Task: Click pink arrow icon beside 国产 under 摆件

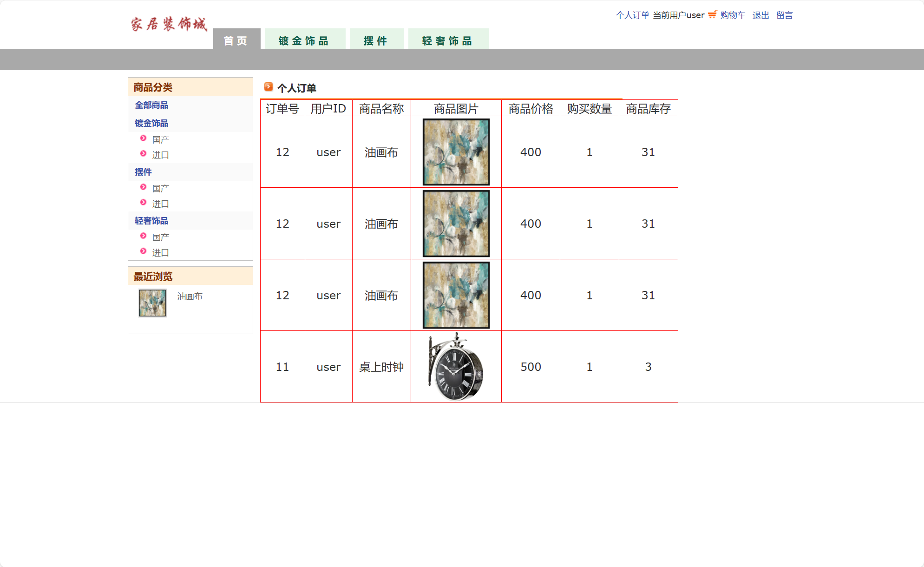Action: pos(143,187)
